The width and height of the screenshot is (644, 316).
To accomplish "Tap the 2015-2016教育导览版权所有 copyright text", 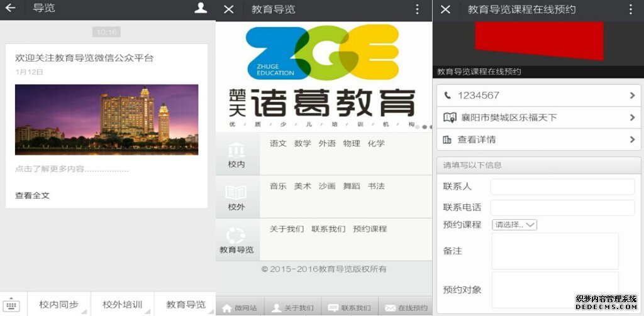I will click(324, 270).
